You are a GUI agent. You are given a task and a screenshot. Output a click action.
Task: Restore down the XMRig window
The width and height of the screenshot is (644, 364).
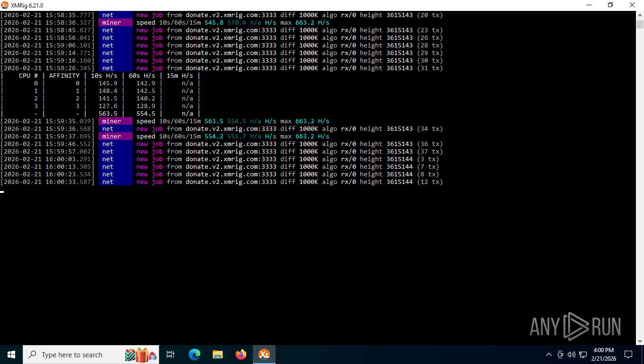[610, 5]
